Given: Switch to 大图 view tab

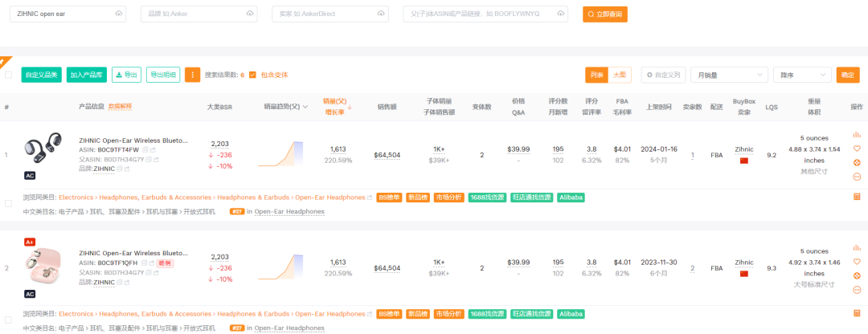Looking at the screenshot, I should pos(620,75).
